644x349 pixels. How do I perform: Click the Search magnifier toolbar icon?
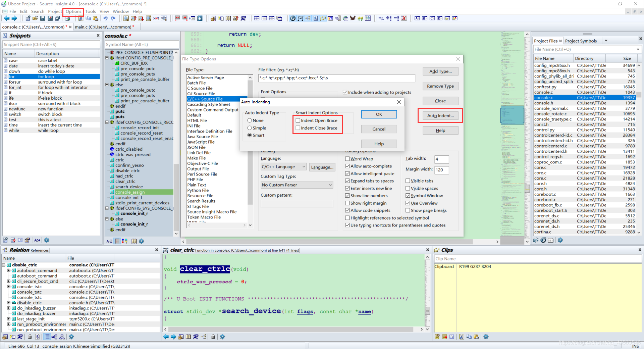click(126, 18)
